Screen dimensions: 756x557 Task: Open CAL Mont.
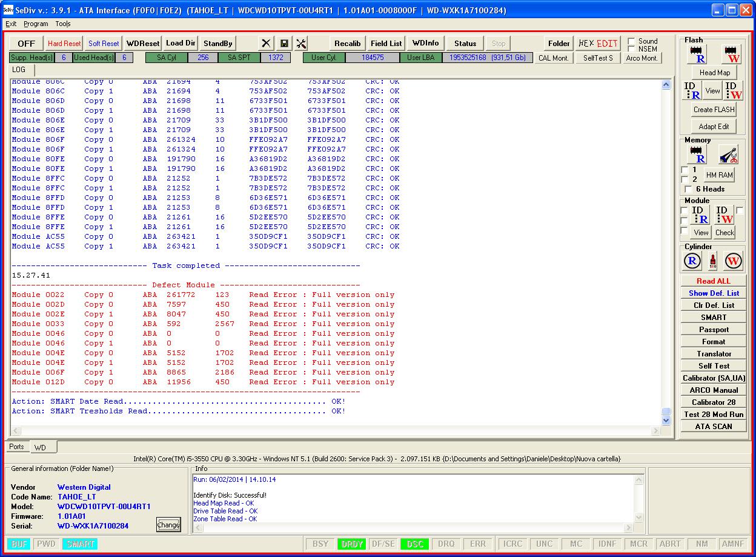pyautogui.click(x=554, y=58)
